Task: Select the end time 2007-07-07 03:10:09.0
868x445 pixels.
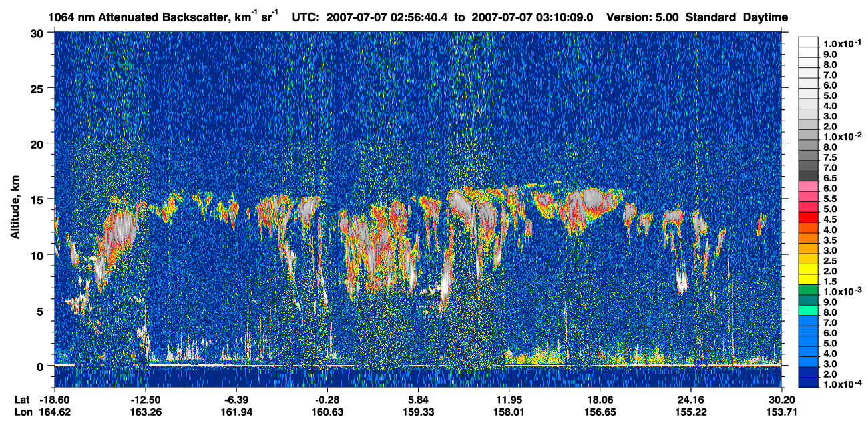Action: [x=533, y=17]
